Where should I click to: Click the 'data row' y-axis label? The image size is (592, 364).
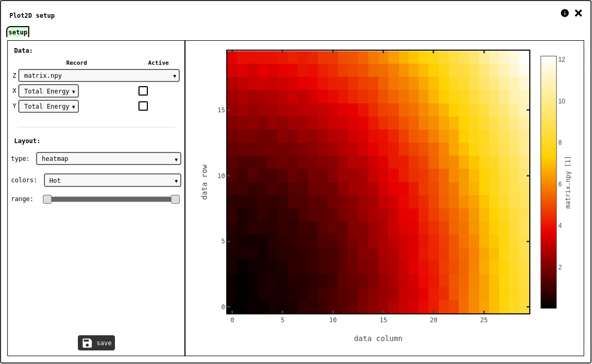click(x=204, y=182)
